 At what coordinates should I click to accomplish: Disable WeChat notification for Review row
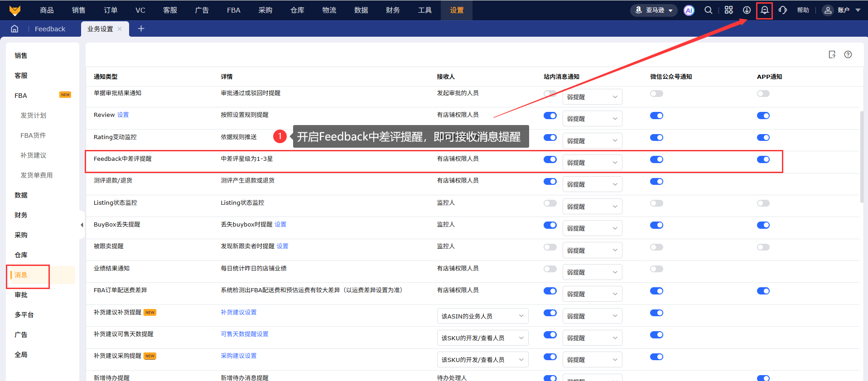656,116
